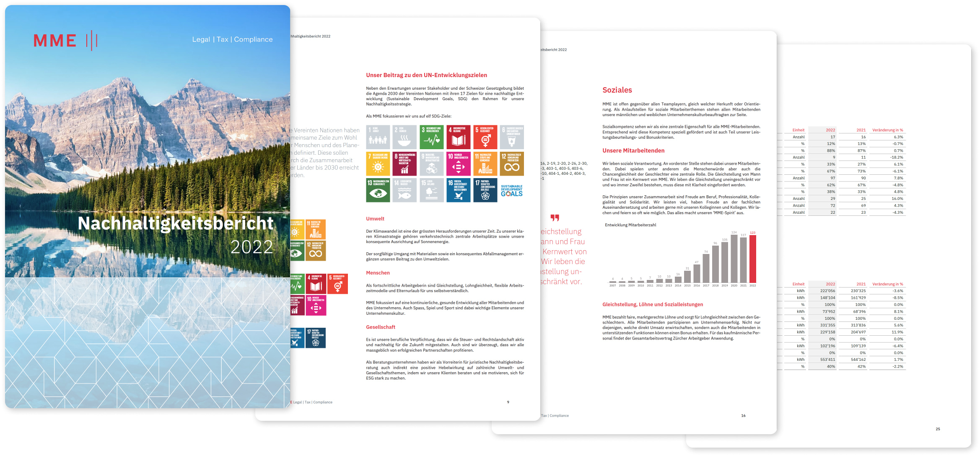
Task: Click the small SDG 5 tile left of Menschen
Action: tap(337, 284)
